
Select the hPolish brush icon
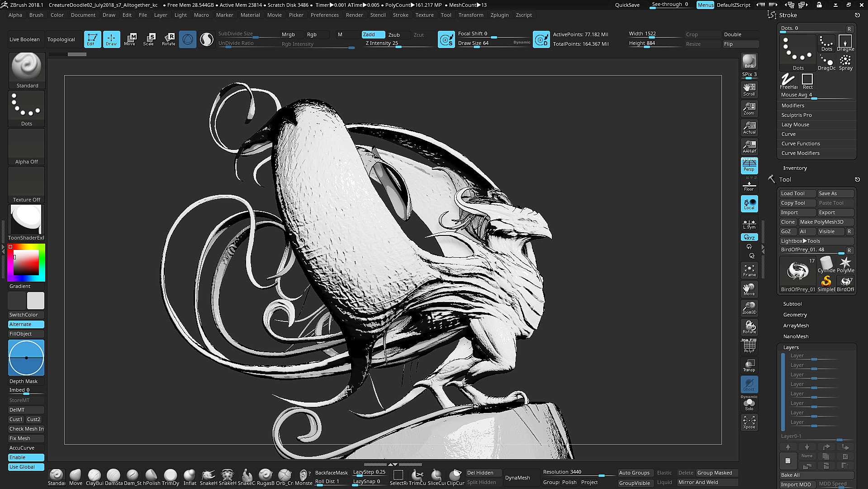pos(152,477)
